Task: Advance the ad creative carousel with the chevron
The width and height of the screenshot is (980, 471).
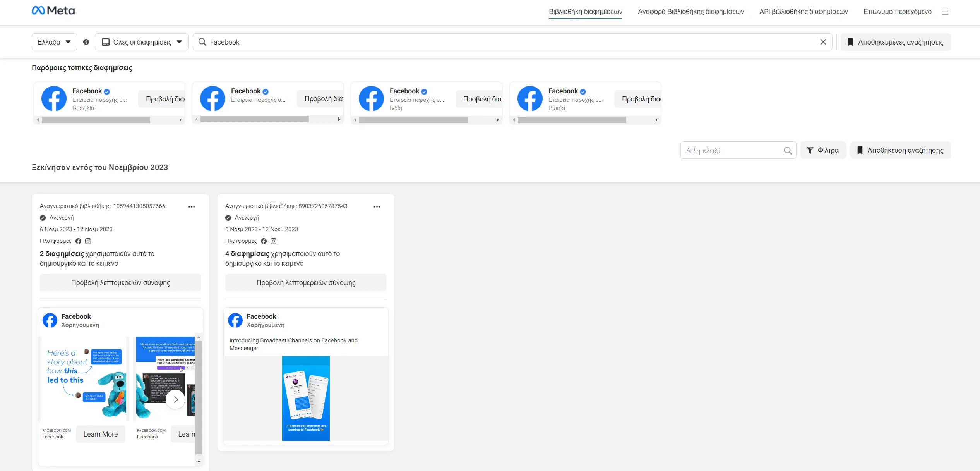Action: tap(175, 399)
